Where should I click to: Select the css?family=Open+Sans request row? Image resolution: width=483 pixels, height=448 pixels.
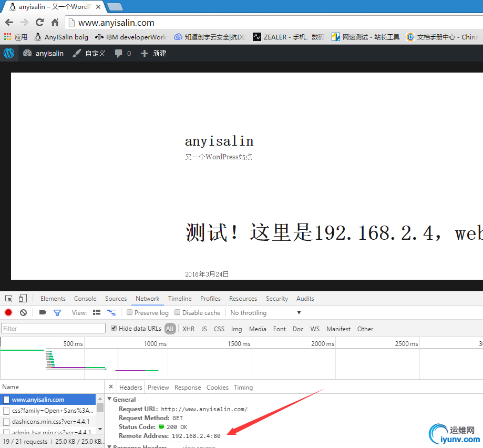pos(48,411)
